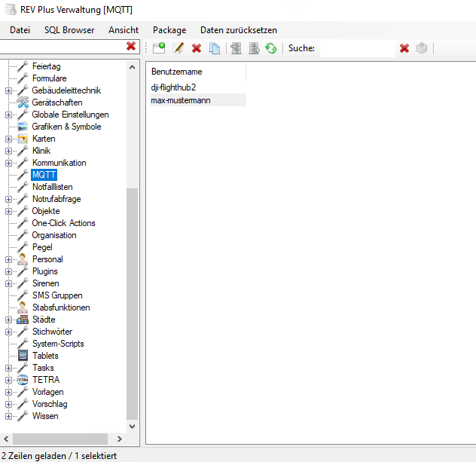Screen dimensions: 476x462
Task: Expand the Kommunikation tree node
Action: click(8, 163)
